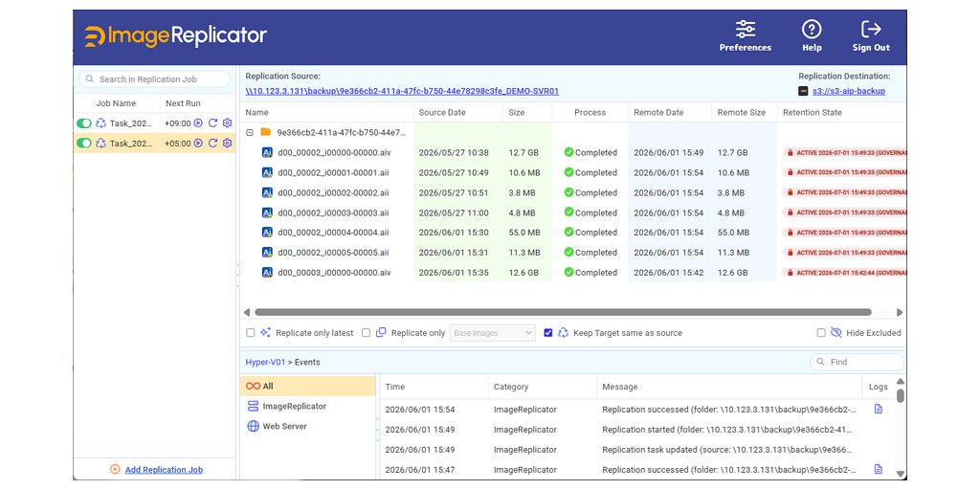Screen dimensions: 980x490
Task: Click the horizontal scrollbar right arrow
Action: coord(900,312)
